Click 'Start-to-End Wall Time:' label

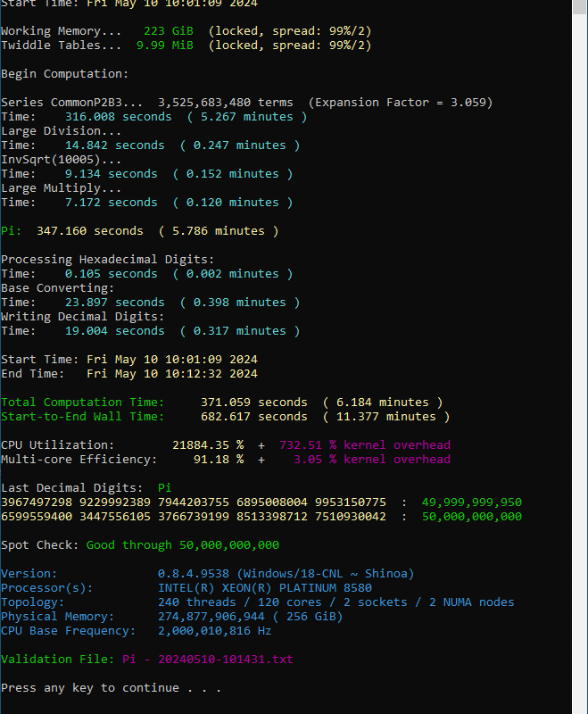point(82,417)
